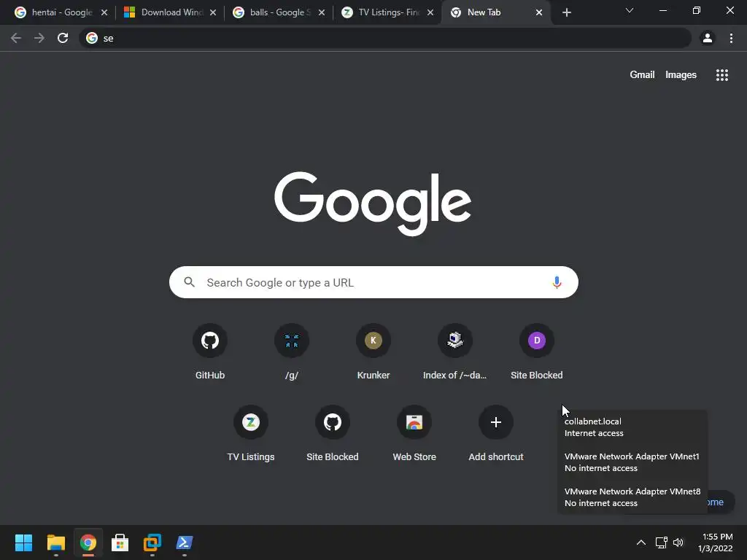The image size is (747, 560).
Task: Click the Google search box
Action: tap(373, 282)
